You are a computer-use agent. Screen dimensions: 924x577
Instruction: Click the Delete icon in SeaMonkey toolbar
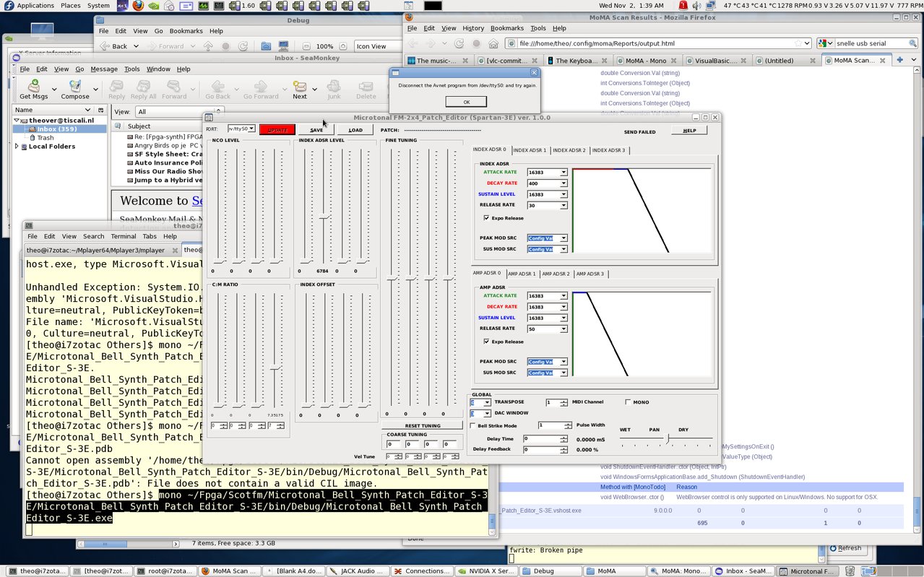[x=366, y=90]
